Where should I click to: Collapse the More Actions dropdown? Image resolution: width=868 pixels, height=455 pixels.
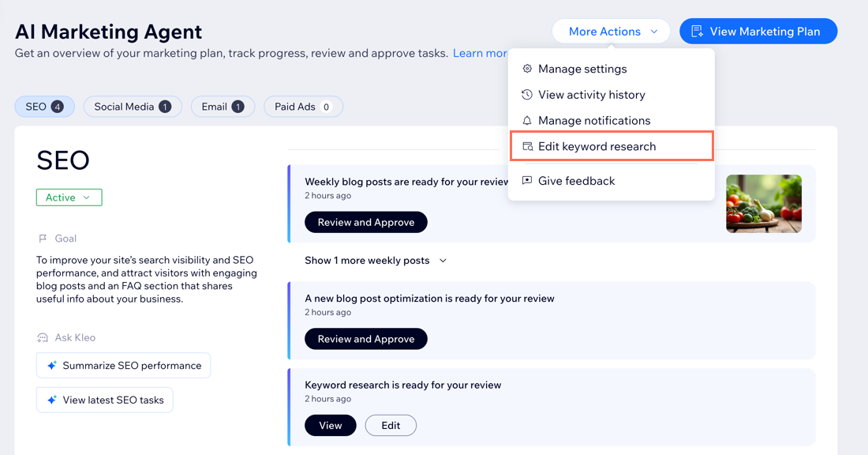[x=612, y=32]
